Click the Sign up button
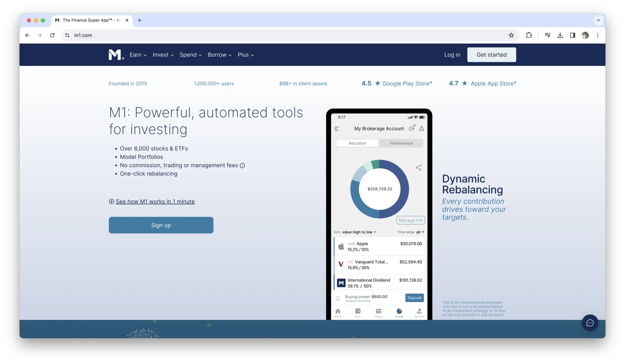Image resolution: width=625 pixels, height=364 pixels. coord(161,225)
